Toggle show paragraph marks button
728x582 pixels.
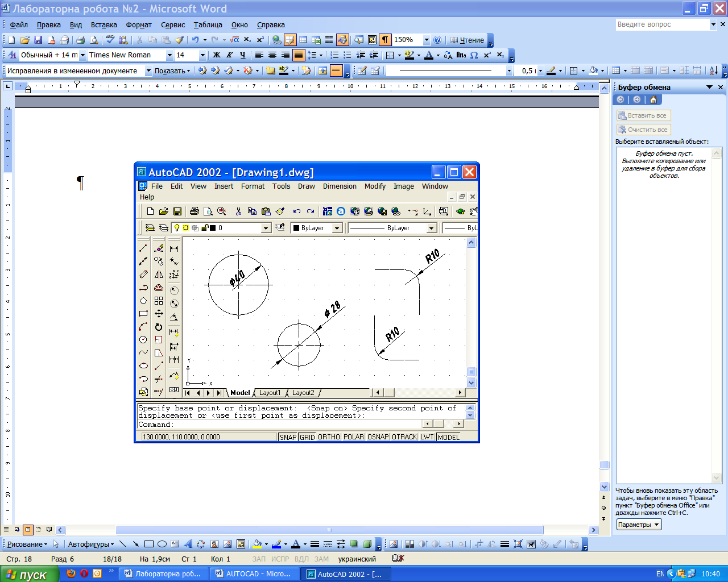click(385, 40)
